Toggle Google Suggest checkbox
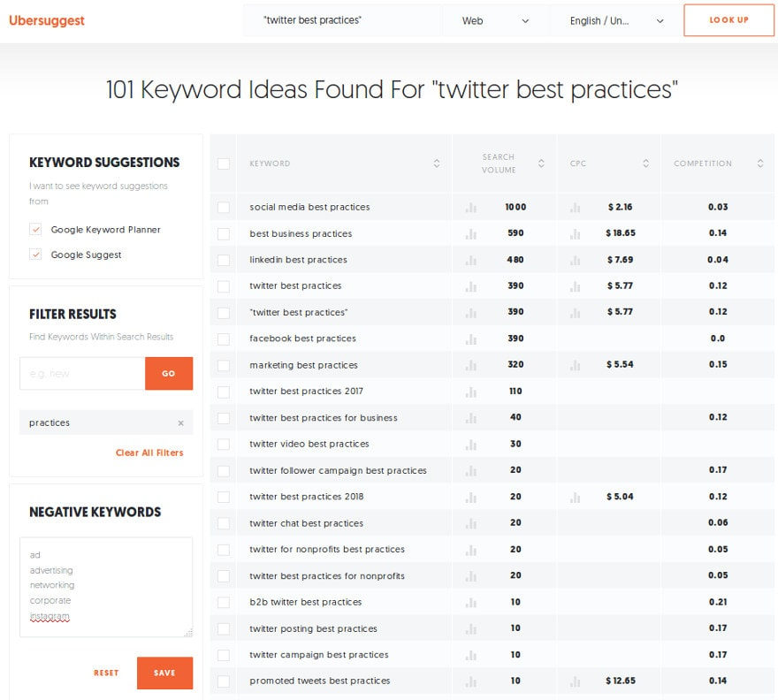This screenshot has width=778, height=700. coord(35,255)
